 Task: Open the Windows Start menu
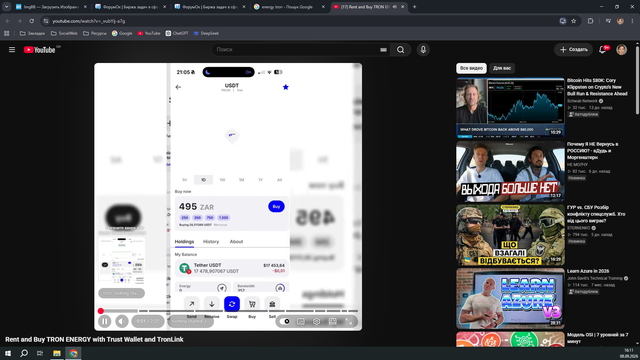point(8,353)
